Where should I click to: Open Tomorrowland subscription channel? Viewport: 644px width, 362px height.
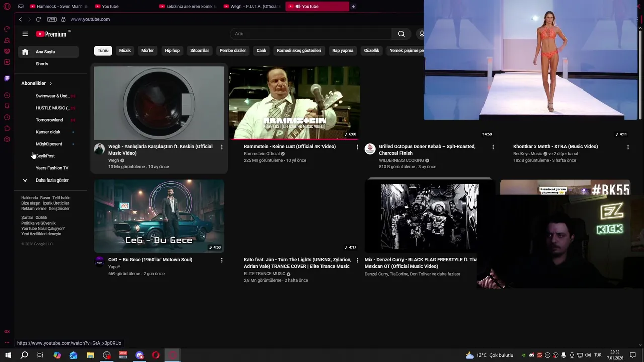[48, 120]
